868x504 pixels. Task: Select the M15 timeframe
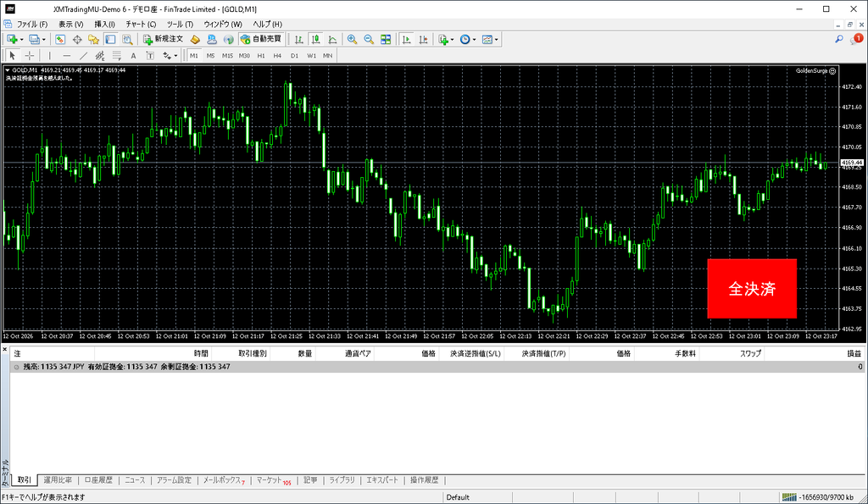pos(227,55)
